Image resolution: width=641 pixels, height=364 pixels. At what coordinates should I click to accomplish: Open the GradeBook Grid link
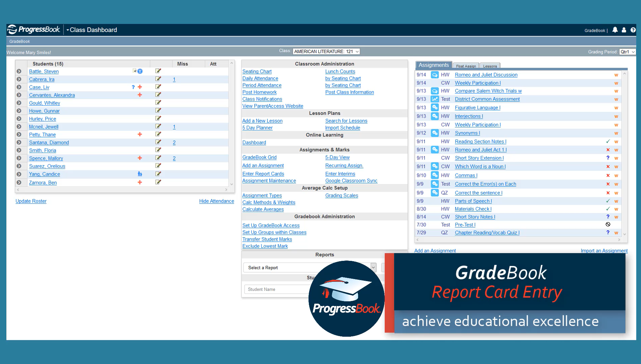tap(259, 157)
